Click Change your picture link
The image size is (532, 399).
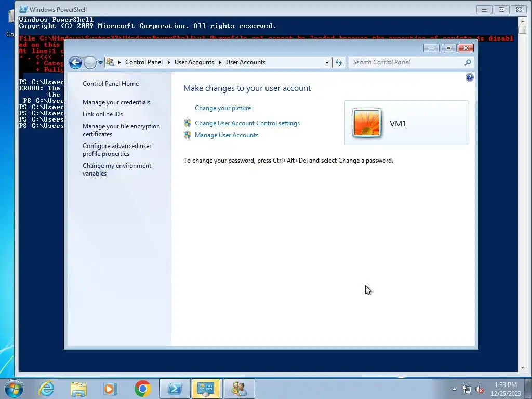(223, 108)
